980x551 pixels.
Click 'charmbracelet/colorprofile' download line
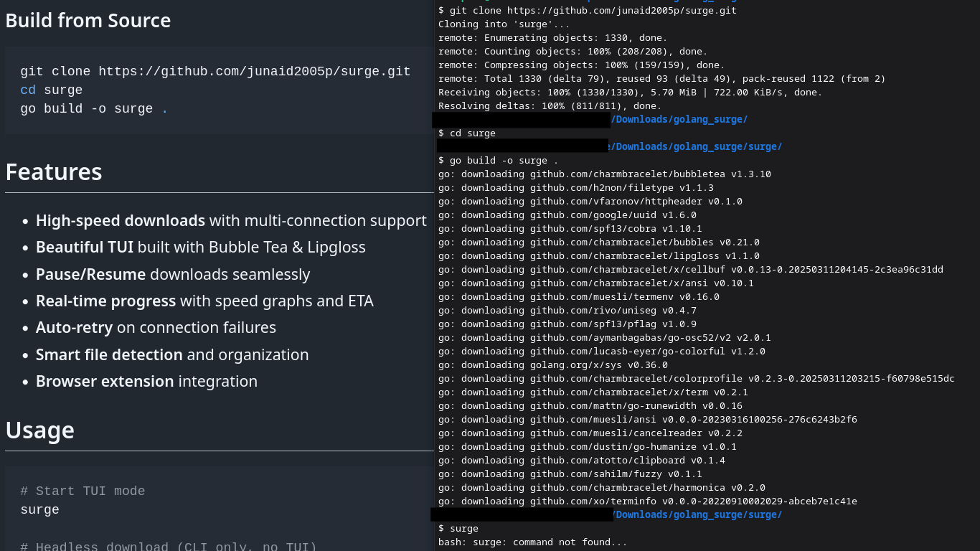[x=697, y=379]
